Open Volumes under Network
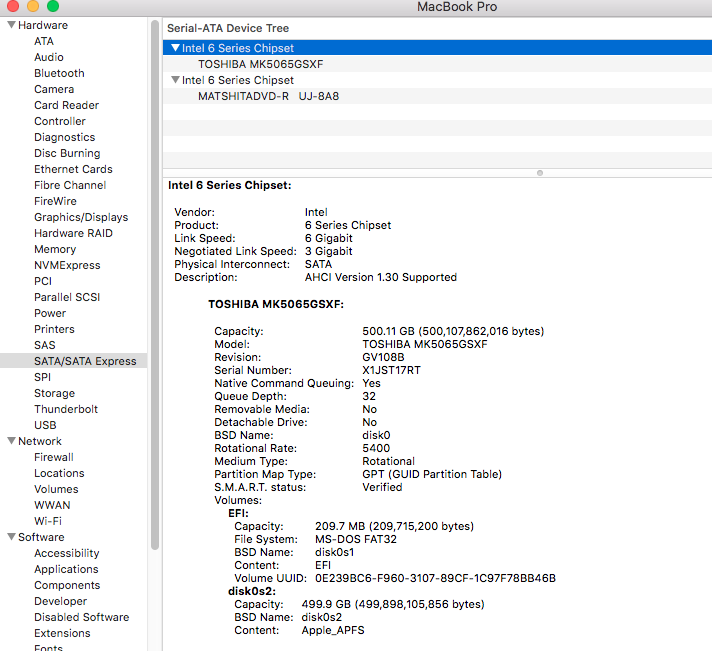712x651 pixels. (56, 489)
